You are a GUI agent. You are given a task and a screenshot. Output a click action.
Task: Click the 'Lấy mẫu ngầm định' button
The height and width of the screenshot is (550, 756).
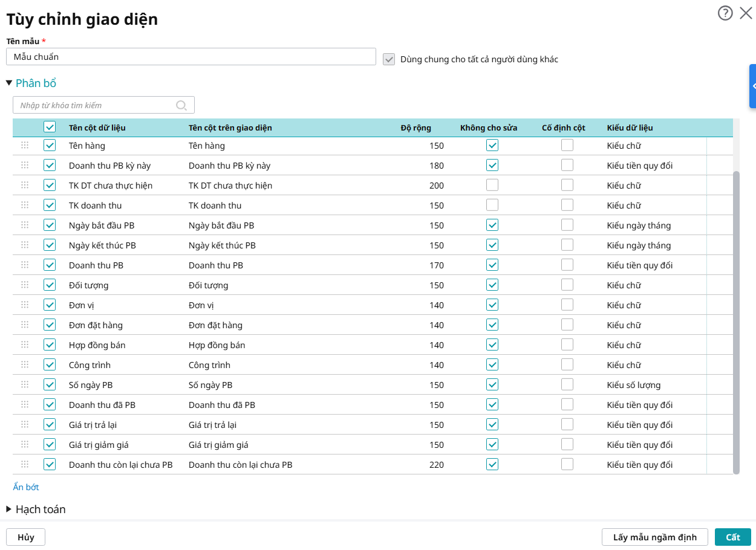coord(655,537)
